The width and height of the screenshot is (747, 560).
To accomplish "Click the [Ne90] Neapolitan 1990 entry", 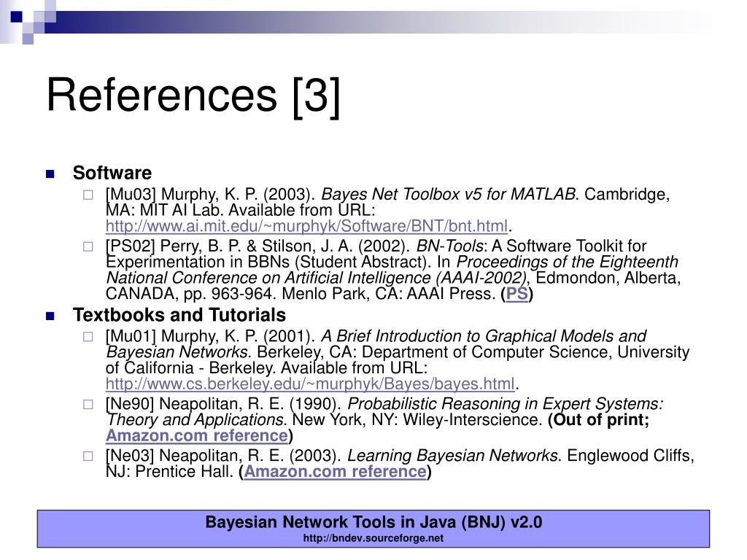I will tap(384, 419).
